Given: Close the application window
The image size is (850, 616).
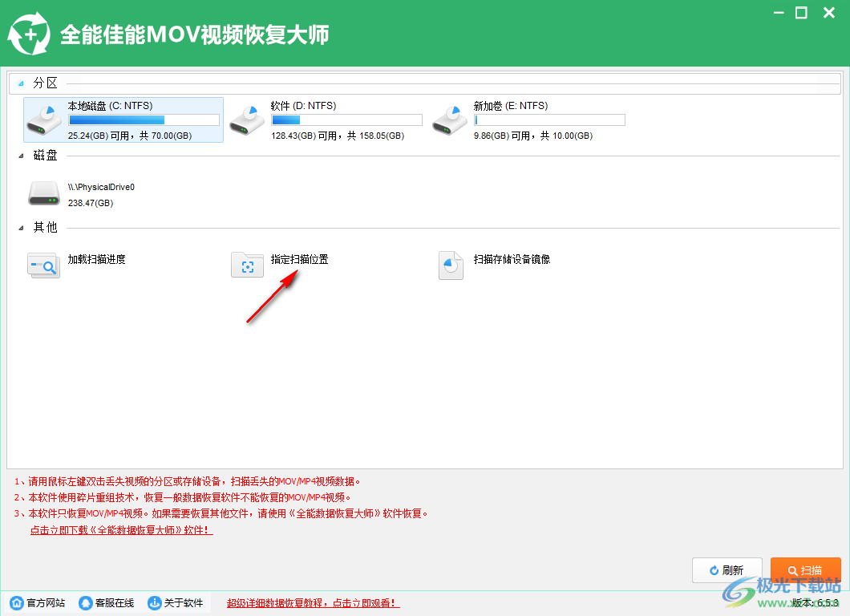Looking at the screenshot, I should [x=829, y=13].
